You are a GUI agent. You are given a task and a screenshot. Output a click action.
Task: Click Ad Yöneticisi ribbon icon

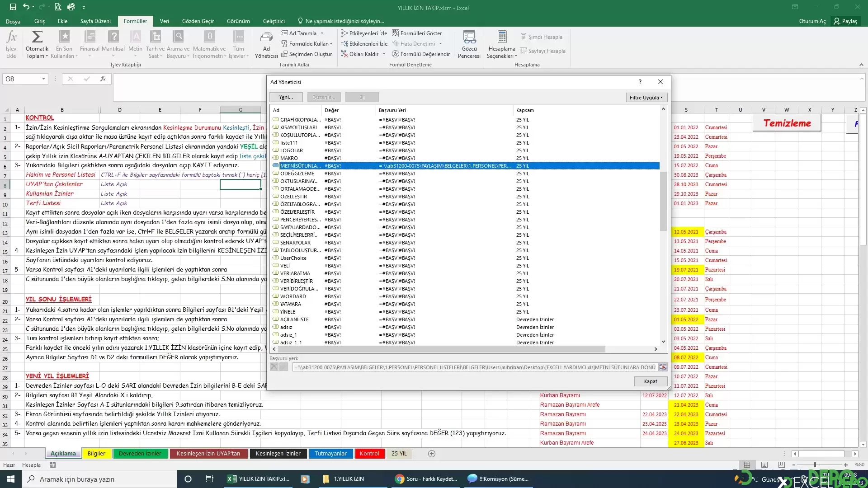[x=266, y=45]
